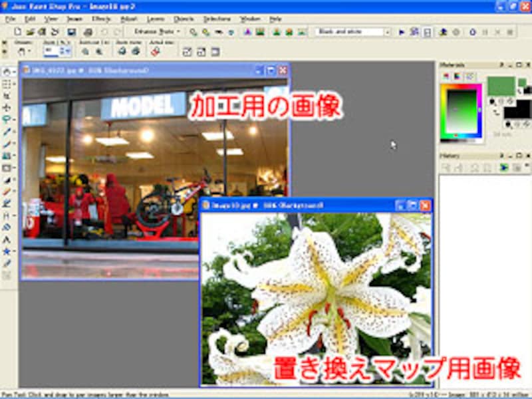The height and width of the screenshot is (399, 532).
Task: Open the Zoom percent dropdown arrow
Action: click(x=68, y=52)
